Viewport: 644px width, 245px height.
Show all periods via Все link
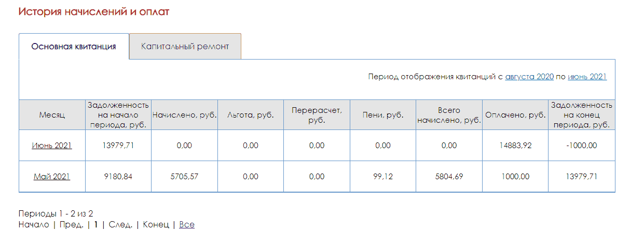187,225
